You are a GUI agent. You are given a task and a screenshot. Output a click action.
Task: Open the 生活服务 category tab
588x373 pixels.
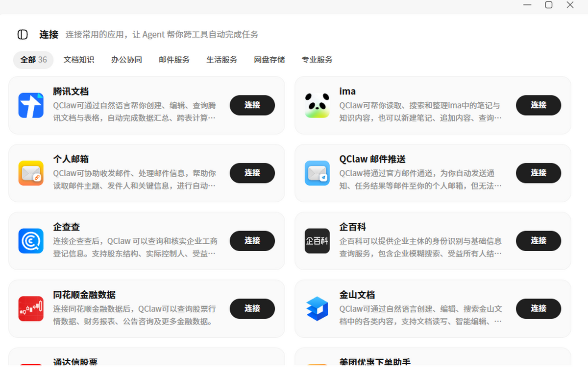point(221,60)
